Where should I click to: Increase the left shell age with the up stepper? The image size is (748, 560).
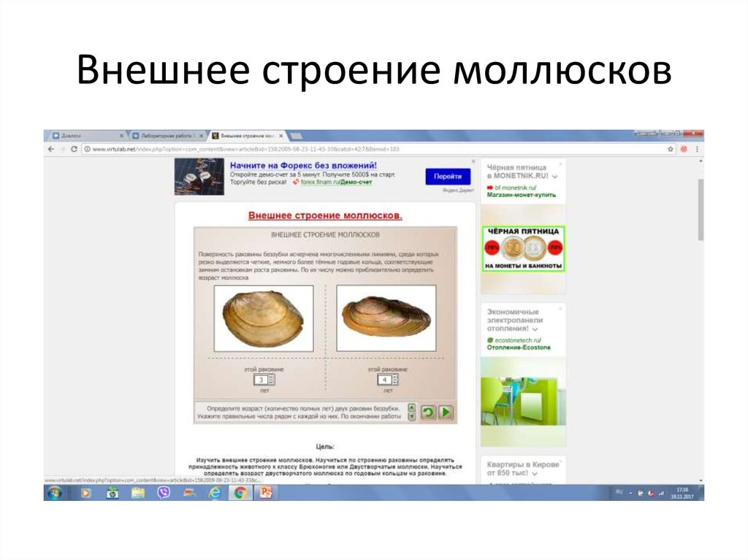272,377
